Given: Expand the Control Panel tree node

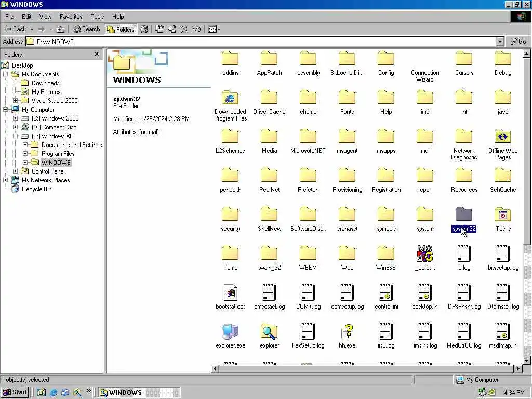Looking at the screenshot, I should 15,171.
